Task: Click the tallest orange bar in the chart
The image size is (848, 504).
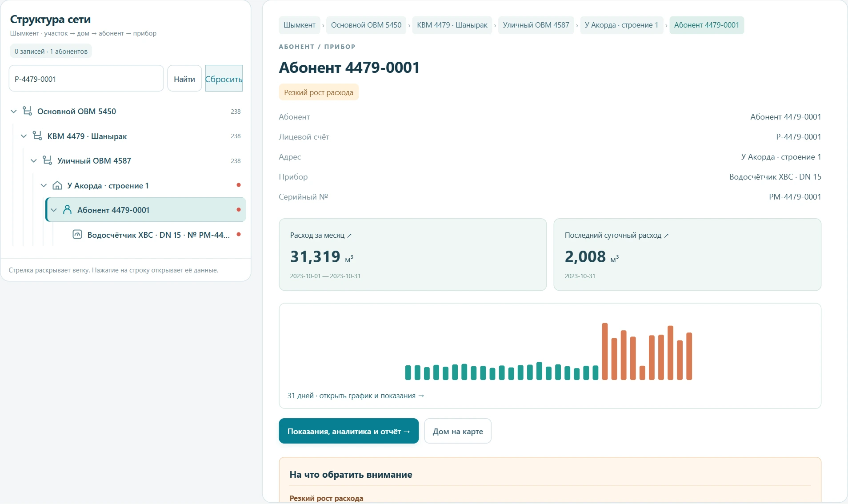Action: (605, 351)
